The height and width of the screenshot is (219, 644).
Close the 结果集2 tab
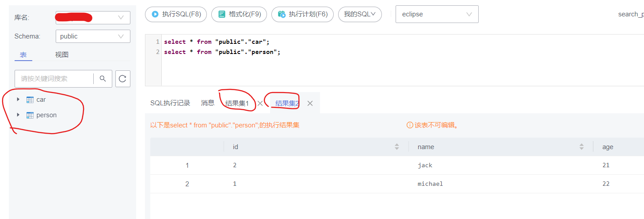310,103
